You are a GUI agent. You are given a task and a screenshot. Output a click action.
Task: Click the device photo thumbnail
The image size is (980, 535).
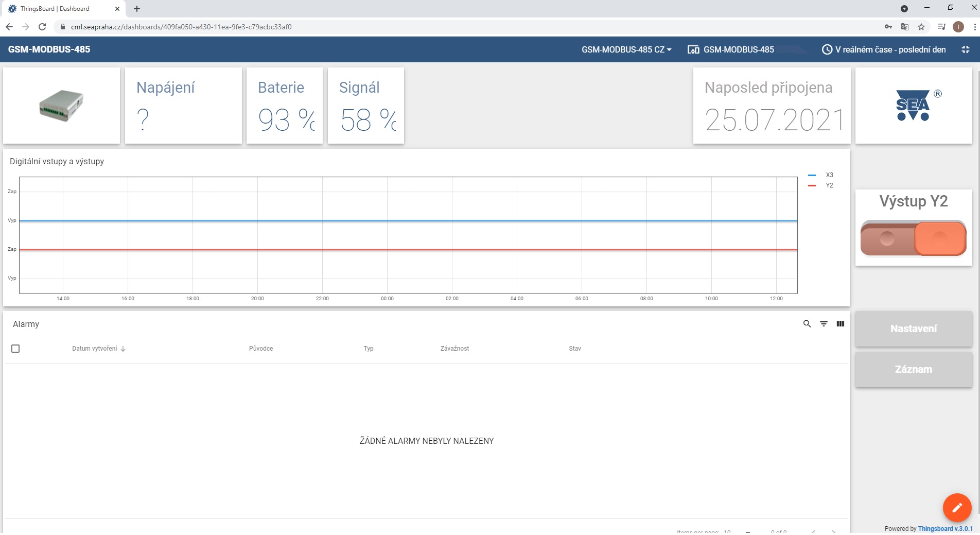click(61, 106)
